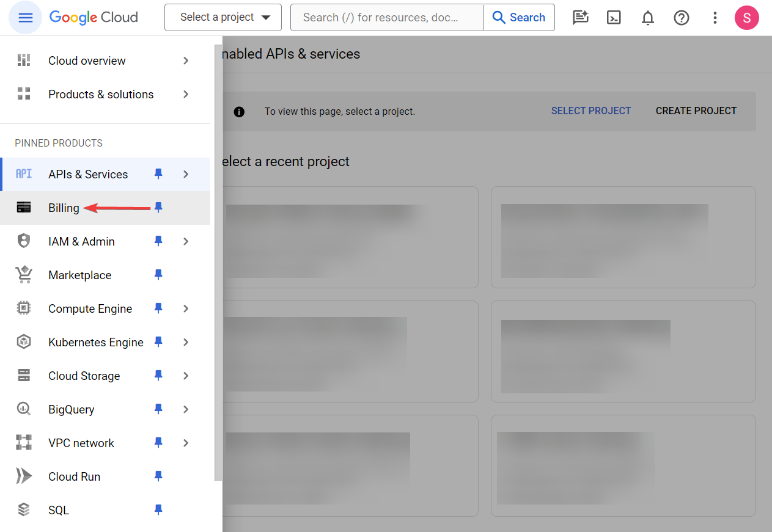Unpin Marketplace from the menu
The height and width of the screenshot is (532, 772).
(x=158, y=275)
